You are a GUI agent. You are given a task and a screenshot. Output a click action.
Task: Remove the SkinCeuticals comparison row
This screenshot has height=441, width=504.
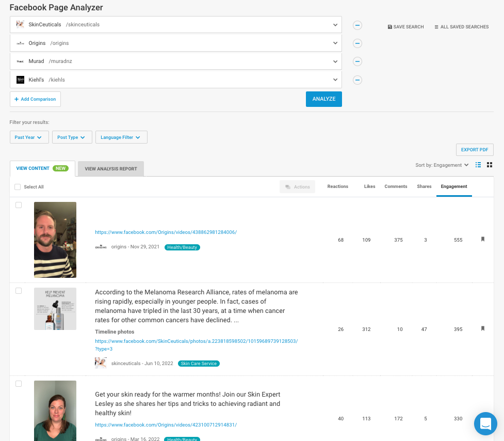pos(357,25)
